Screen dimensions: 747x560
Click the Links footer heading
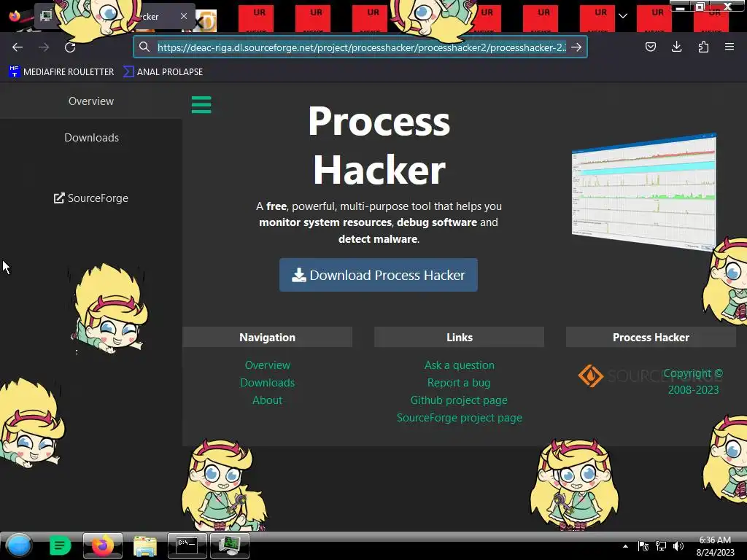(460, 337)
